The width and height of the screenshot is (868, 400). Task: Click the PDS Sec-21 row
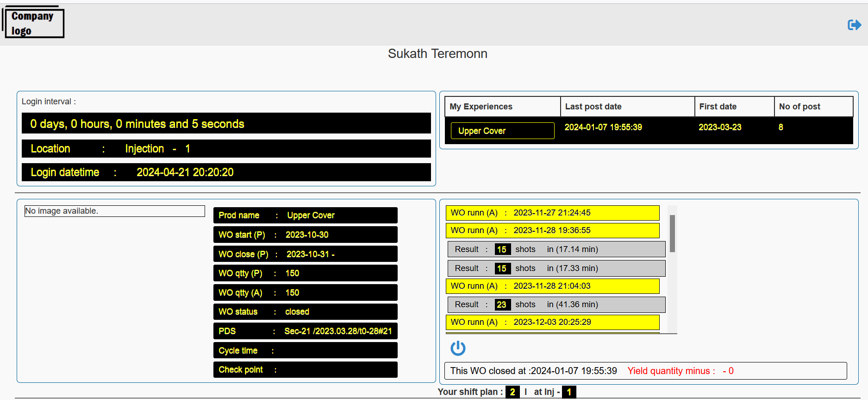306,331
